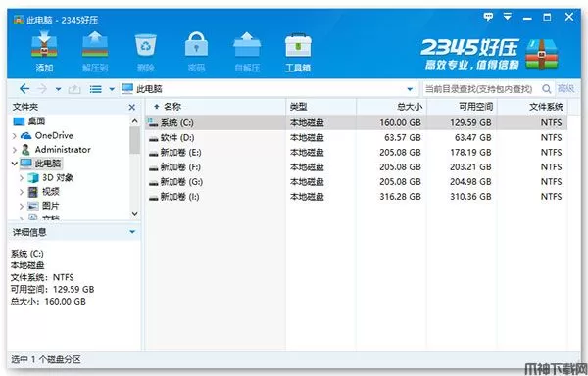This screenshot has height=376, width=588.
Task: Expand the 视频 tree node
Action: [22, 192]
